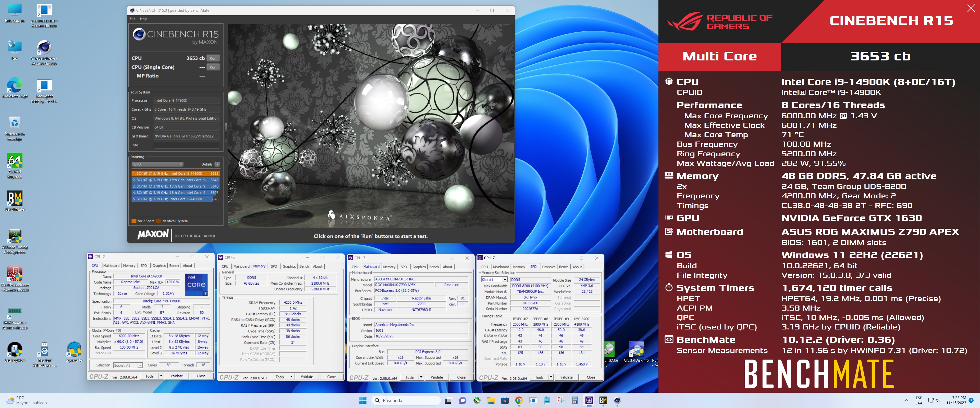Image resolution: width=980 pixels, height=408 pixels.
Task: Launch Google Chrome from the taskbar
Action: 519,400
